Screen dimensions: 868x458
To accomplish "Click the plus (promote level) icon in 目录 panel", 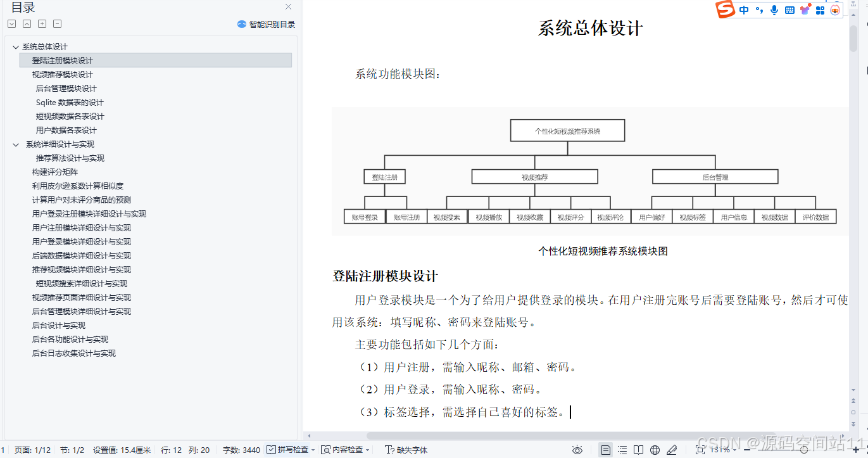I will [x=42, y=24].
